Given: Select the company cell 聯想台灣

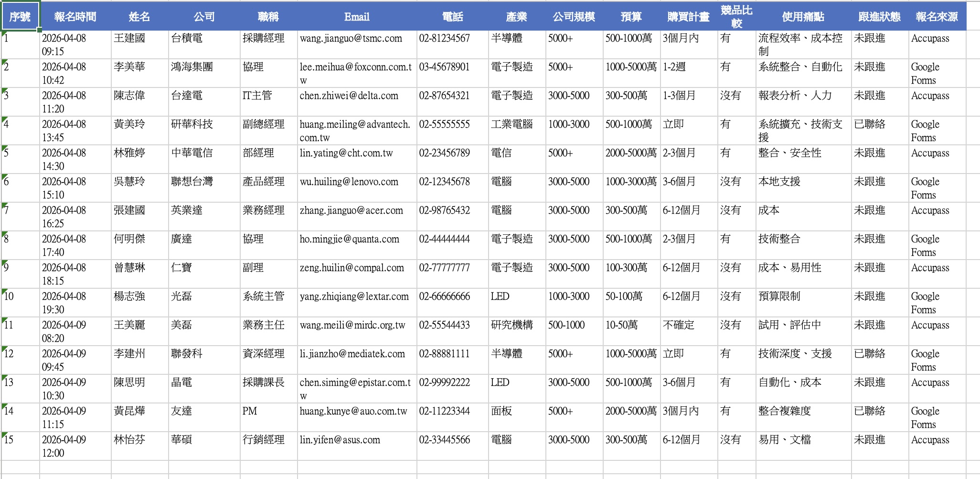Looking at the screenshot, I should [x=204, y=188].
